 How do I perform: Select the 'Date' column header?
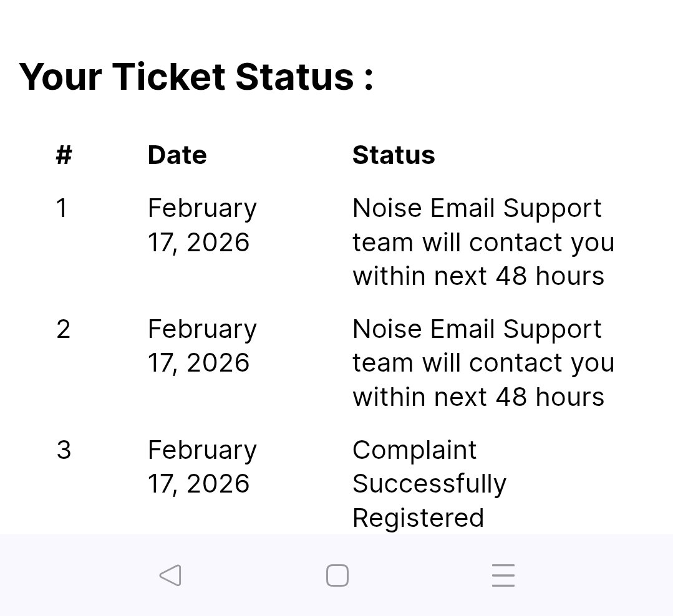pos(177,155)
